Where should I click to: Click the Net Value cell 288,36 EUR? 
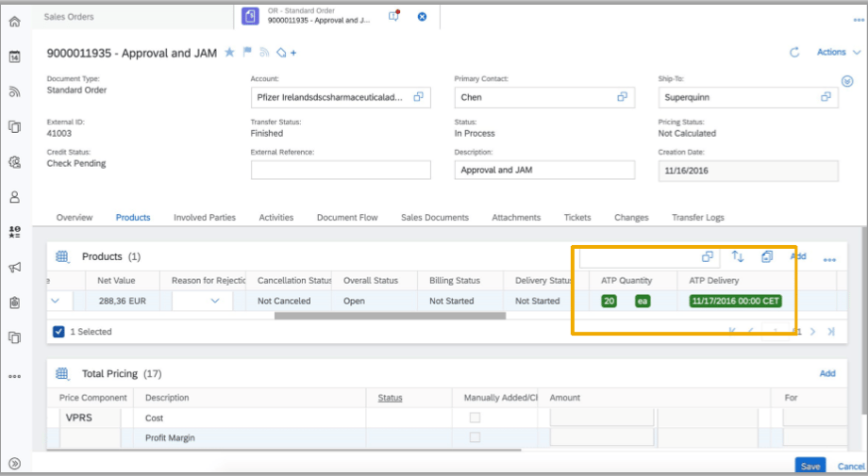(x=123, y=301)
